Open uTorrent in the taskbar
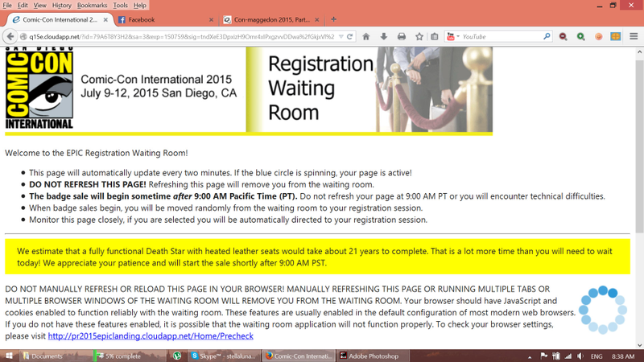Image resolution: width=644 pixels, height=362 pixels. point(177,356)
